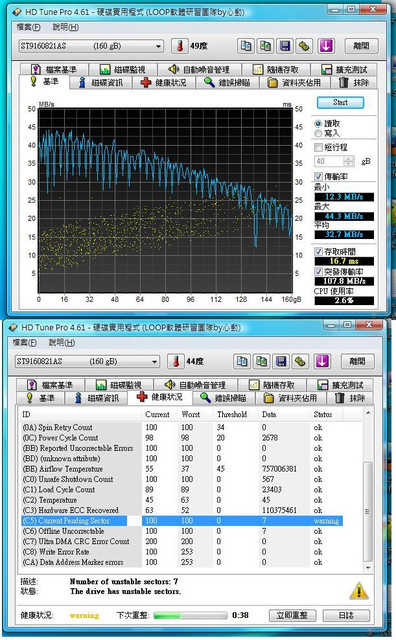HD Tune app icon in top window title bar
This screenshot has width=396, height=640.
point(17,12)
